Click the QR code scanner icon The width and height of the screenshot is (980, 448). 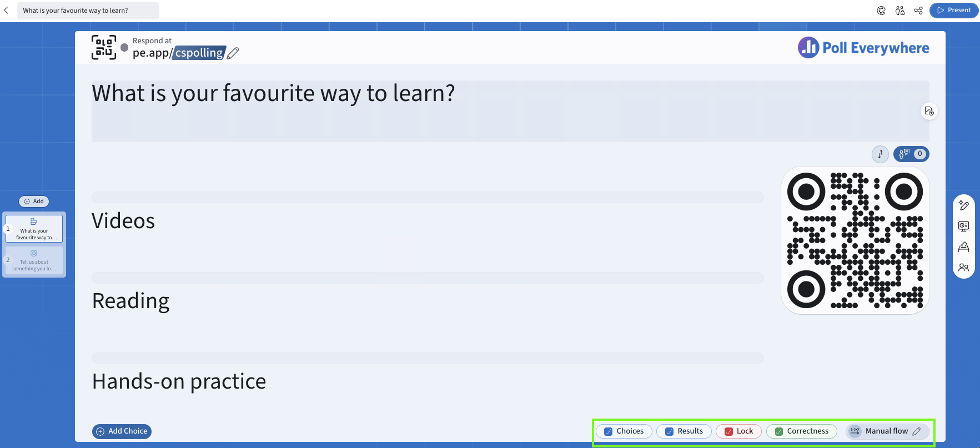[104, 47]
